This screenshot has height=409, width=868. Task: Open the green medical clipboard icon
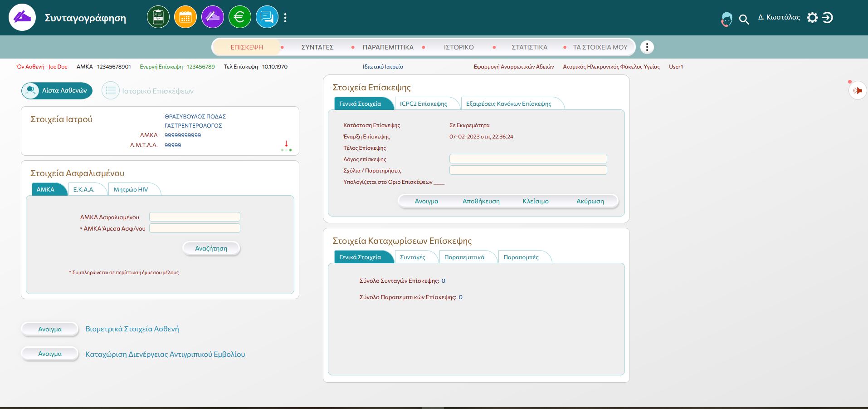(158, 17)
